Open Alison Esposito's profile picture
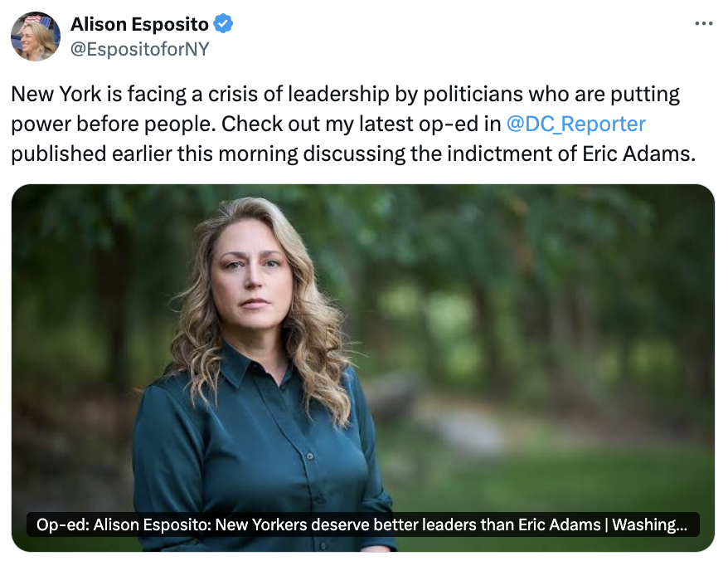 tap(35, 37)
